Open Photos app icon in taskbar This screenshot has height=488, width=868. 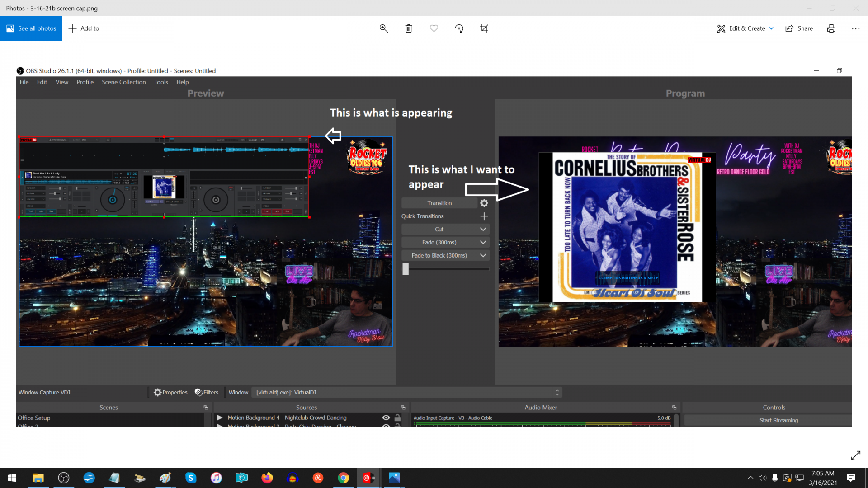394,478
